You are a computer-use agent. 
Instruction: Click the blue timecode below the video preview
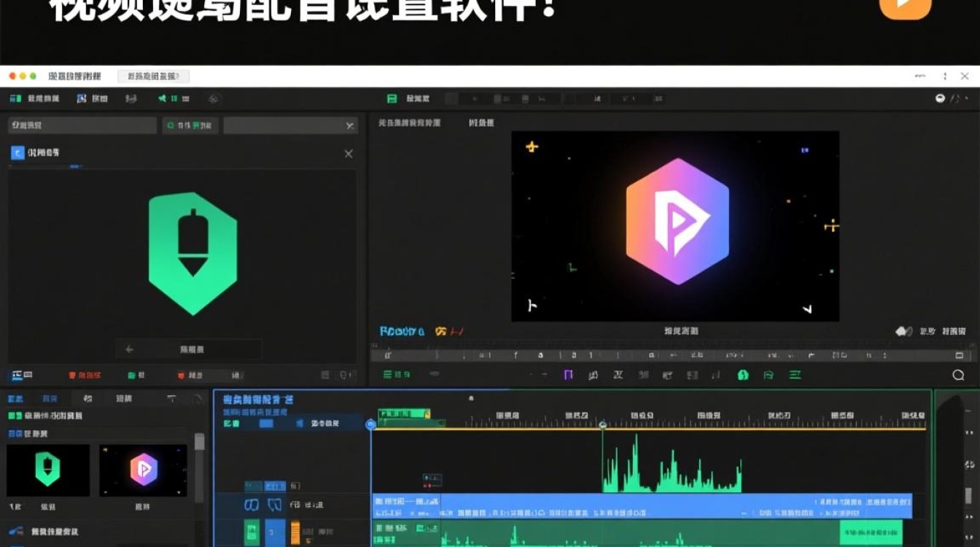pos(402,331)
